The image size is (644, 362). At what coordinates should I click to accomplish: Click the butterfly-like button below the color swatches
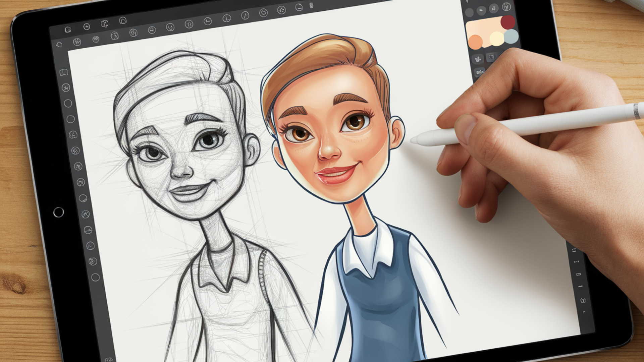[x=477, y=60]
